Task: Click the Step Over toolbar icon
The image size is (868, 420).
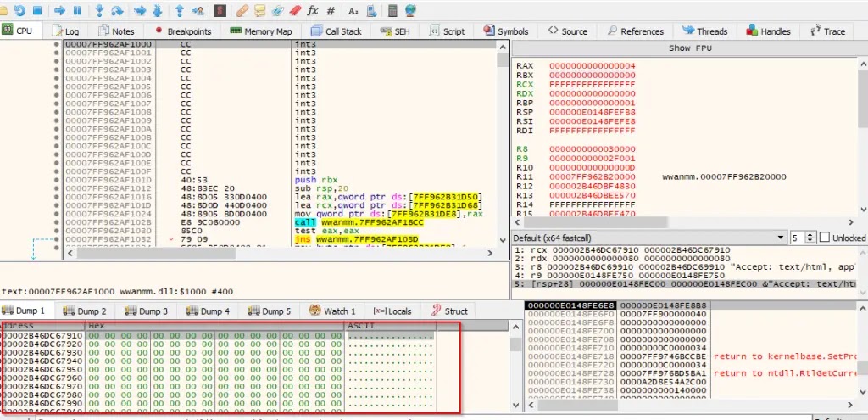Action: (117, 10)
